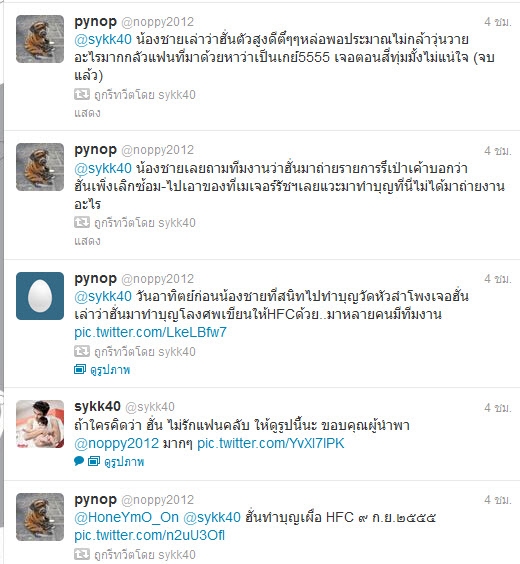The image size is (520, 564).
Task: Click retweet icon in second pynop tweet
Action: click(82, 223)
